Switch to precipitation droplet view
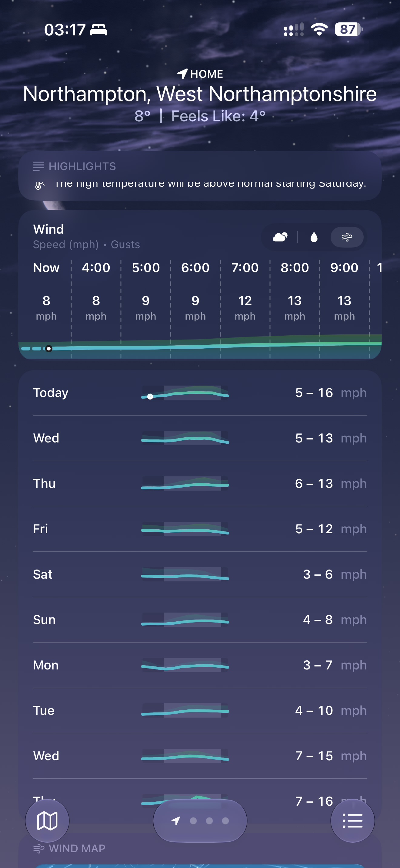This screenshot has height=868, width=400. pos(314,237)
